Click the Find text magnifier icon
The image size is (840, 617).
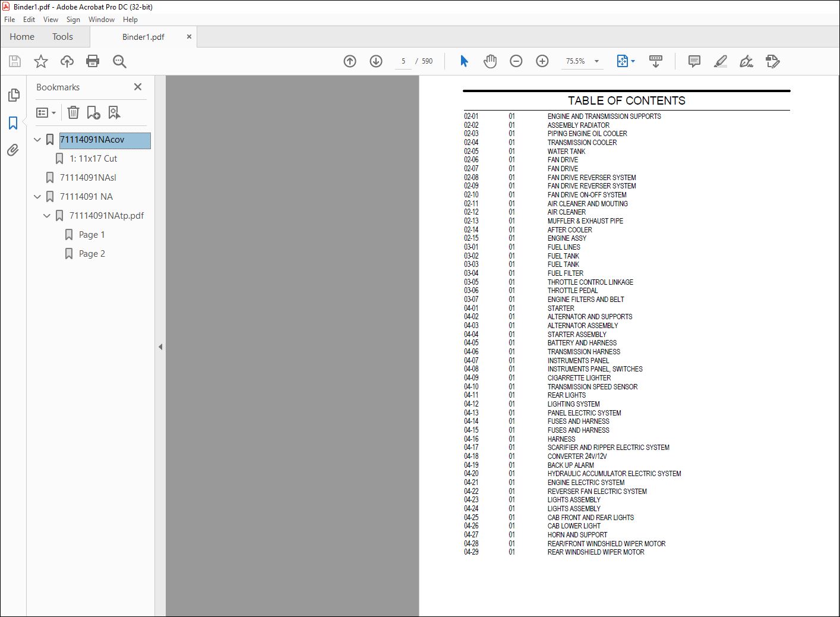coord(119,61)
